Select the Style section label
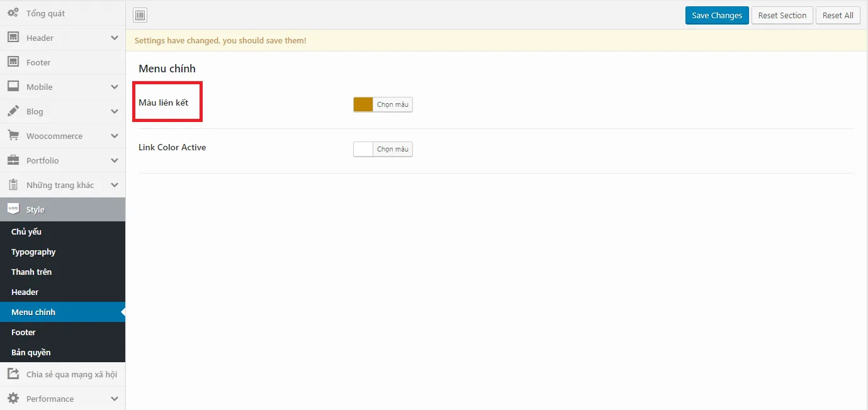 pyautogui.click(x=35, y=209)
